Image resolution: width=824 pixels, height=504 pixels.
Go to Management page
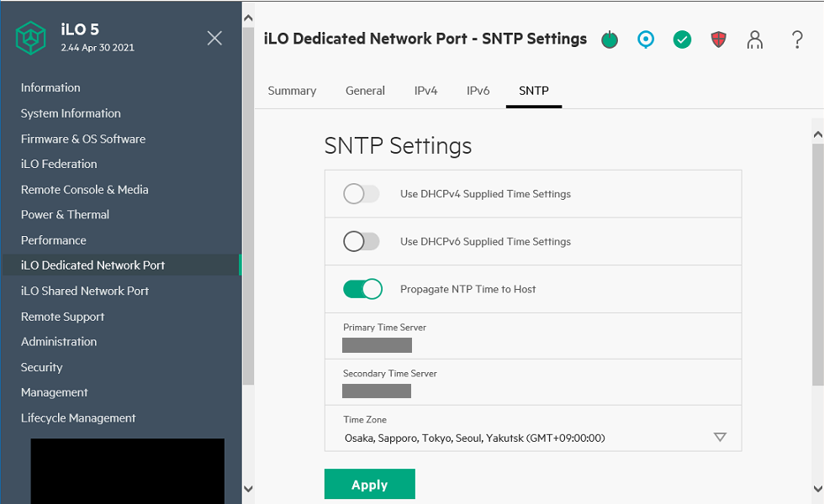(x=54, y=393)
